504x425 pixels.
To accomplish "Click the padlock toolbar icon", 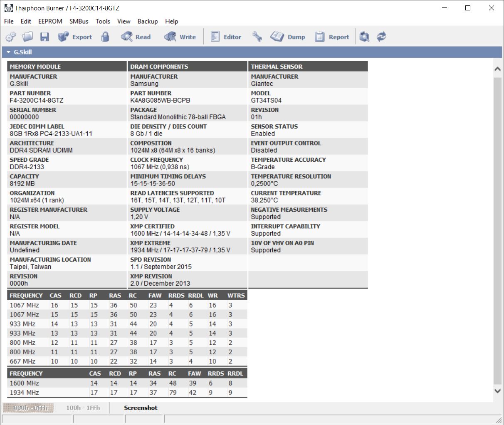I will [x=105, y=37].
